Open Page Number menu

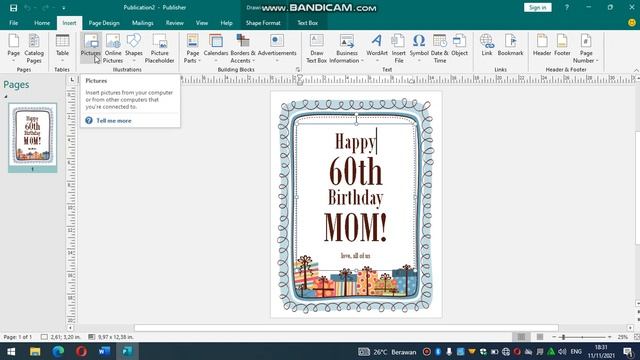pos(586,48)
